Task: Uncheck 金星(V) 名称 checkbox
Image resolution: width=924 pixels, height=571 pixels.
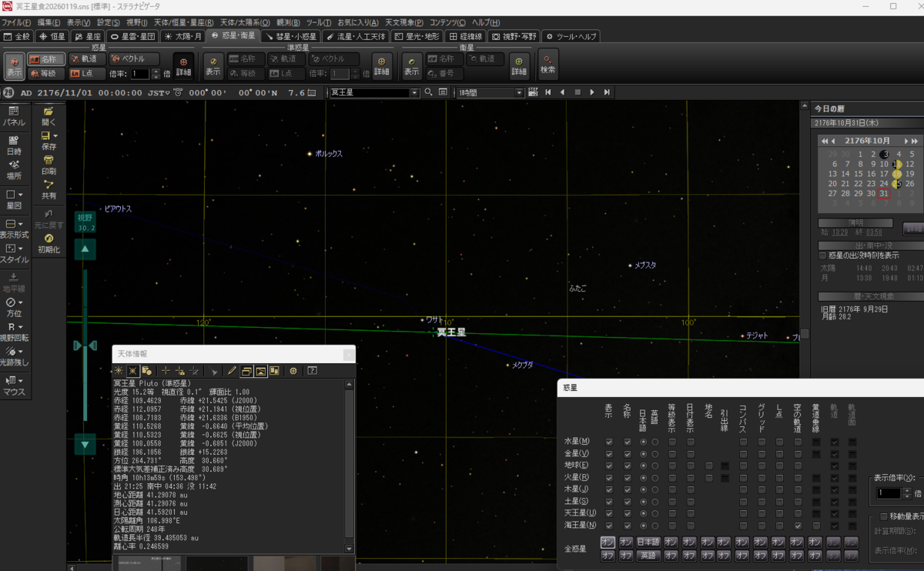Action: 628,454
